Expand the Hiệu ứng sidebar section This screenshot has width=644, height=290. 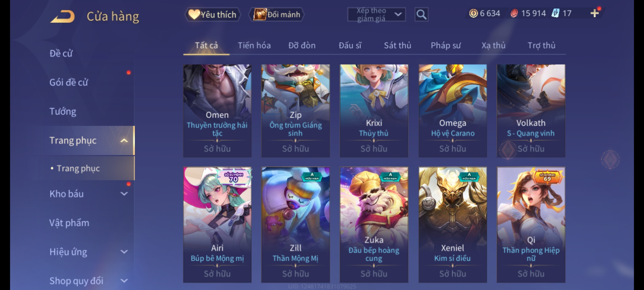tap(124, 252)
